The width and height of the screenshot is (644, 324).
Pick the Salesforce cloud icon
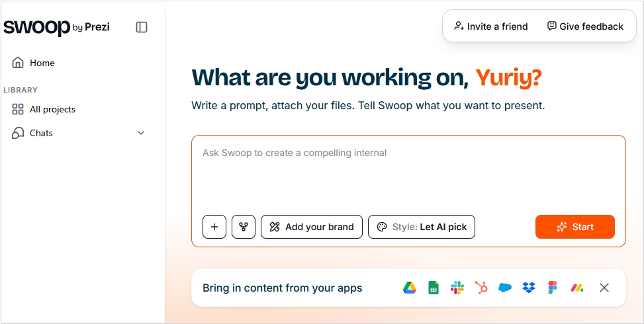[x=505, y=288]
